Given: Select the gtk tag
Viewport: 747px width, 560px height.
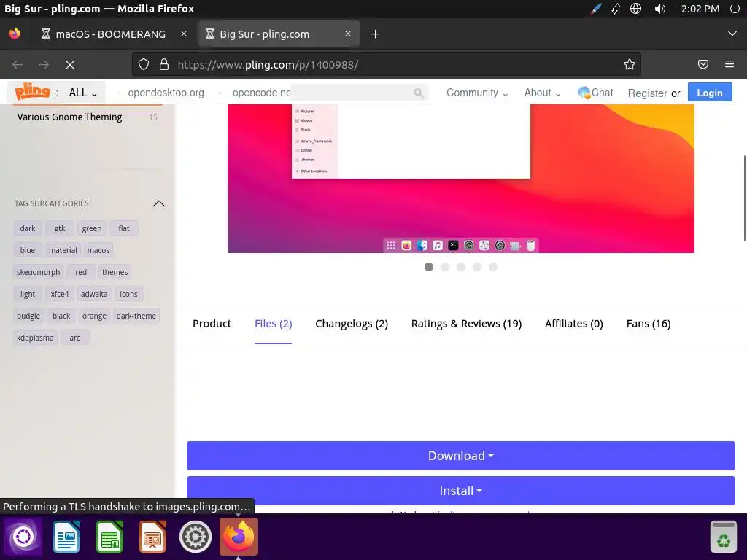Looking at the screenshot, I should (60, 228).
